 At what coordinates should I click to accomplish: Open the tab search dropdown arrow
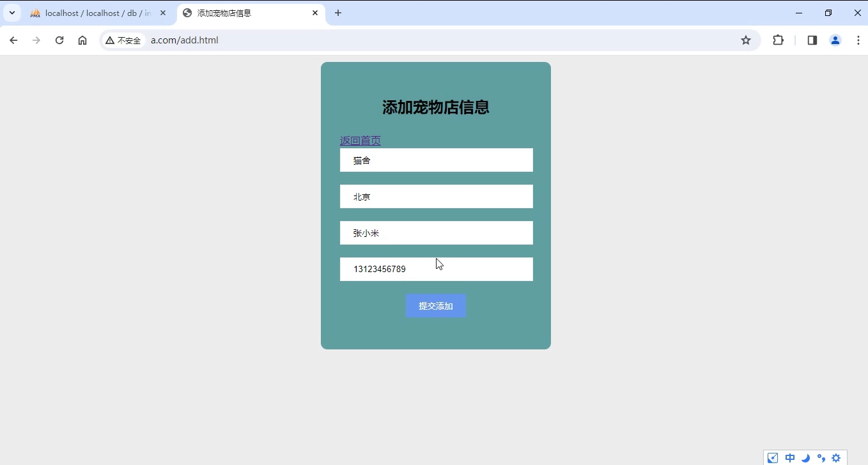coord(12,13)
